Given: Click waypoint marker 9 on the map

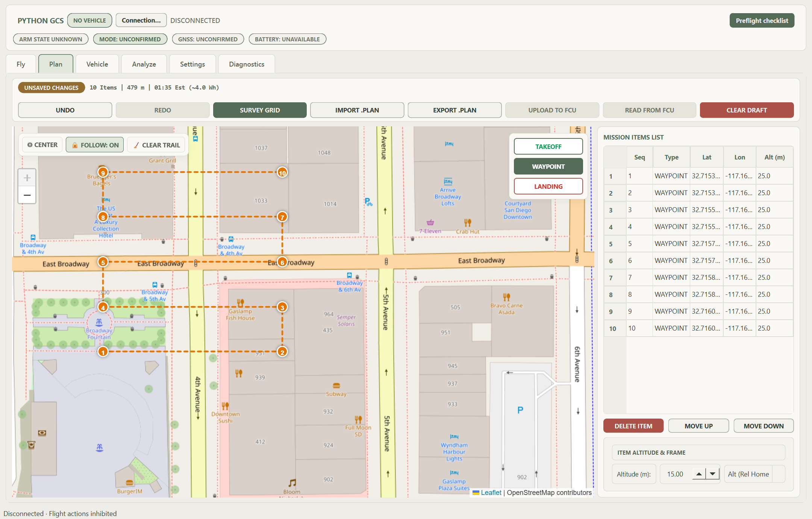Looking at the screenshot, I should (x=103, y=173).
